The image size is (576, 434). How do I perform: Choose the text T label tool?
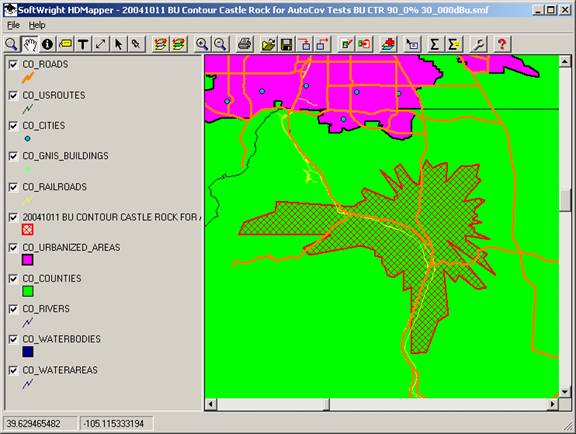(83, 44)
